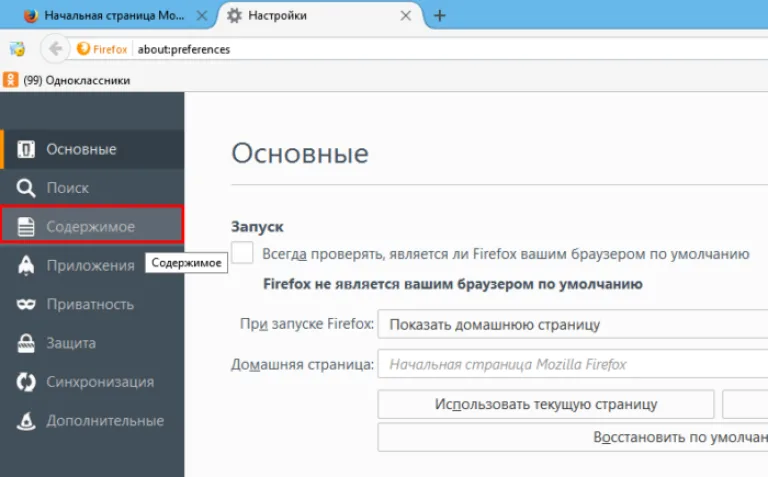Viewport: 768px width, 477px height.
Task: Click the document icon next to Содержимое
Action: point(26,226)
